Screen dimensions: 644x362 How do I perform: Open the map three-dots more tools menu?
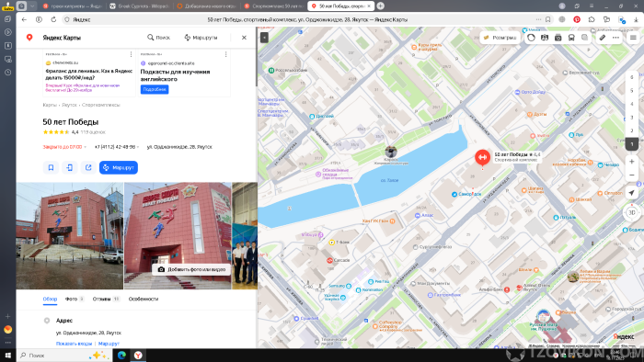(615, 38)
